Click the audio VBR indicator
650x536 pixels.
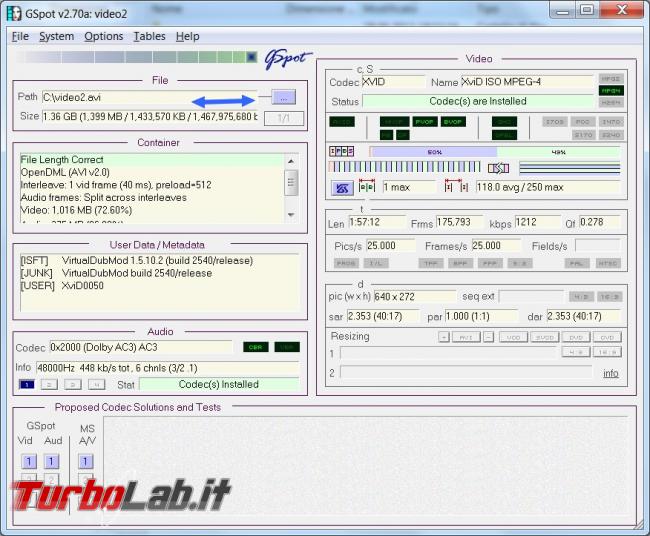pyautogui.click(x=287, y=347)
